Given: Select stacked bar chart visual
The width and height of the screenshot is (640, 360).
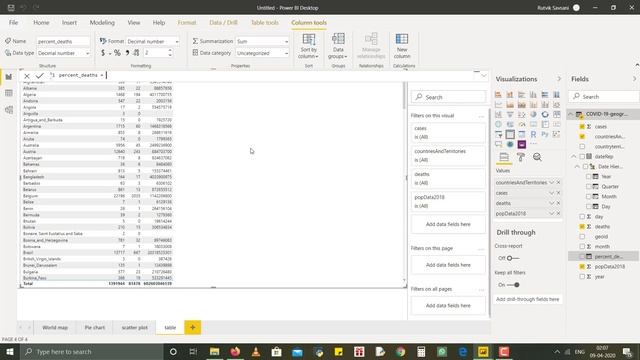Looking at the screenshot, I should pyautogui.click(x=498, y=95).
